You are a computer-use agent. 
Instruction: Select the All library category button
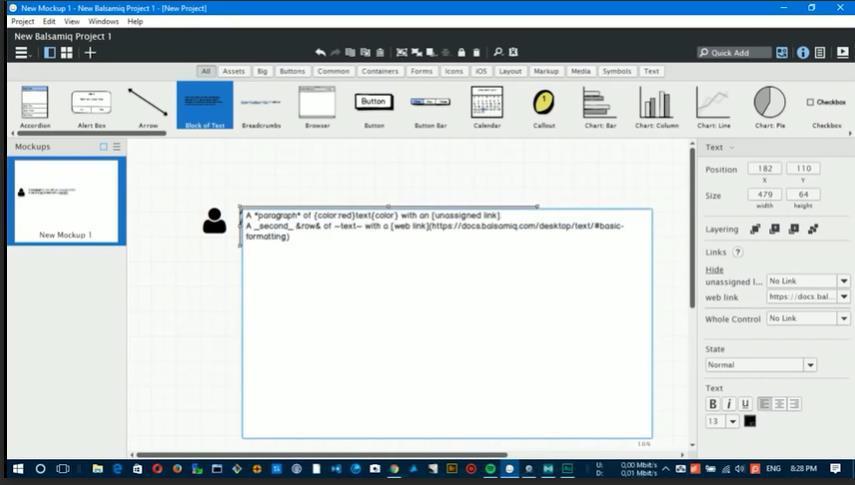[206, 71]
